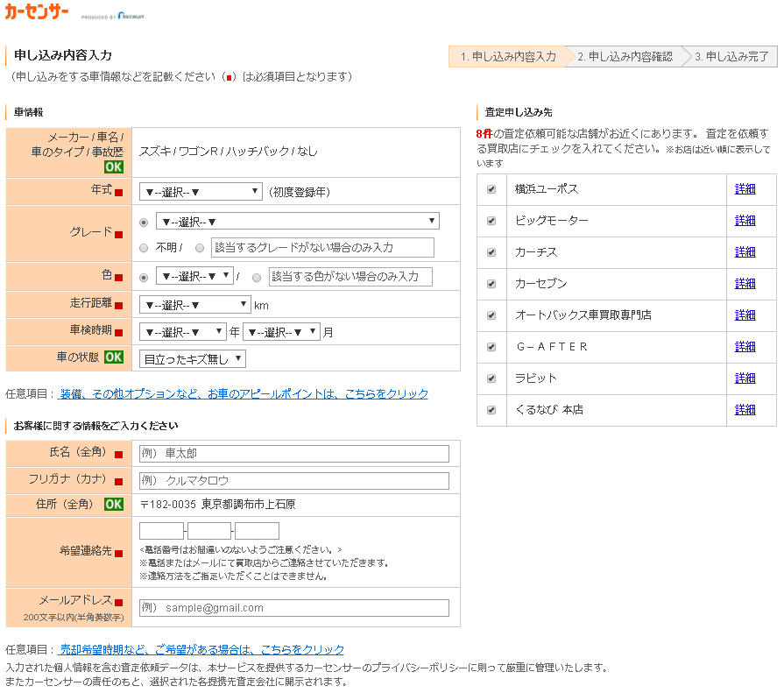The height and width of the screenshot is (693, 784).
Task: Open カーチス 詳細 link
Action: click(745, 252)
